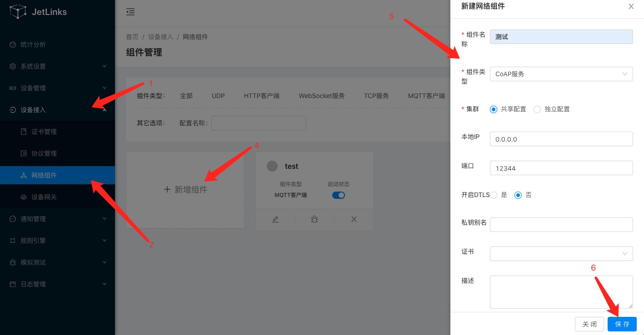Click the 模拟测试 bug icon
This screenshot has height=335, width=644.
click(x=13, y=262)
